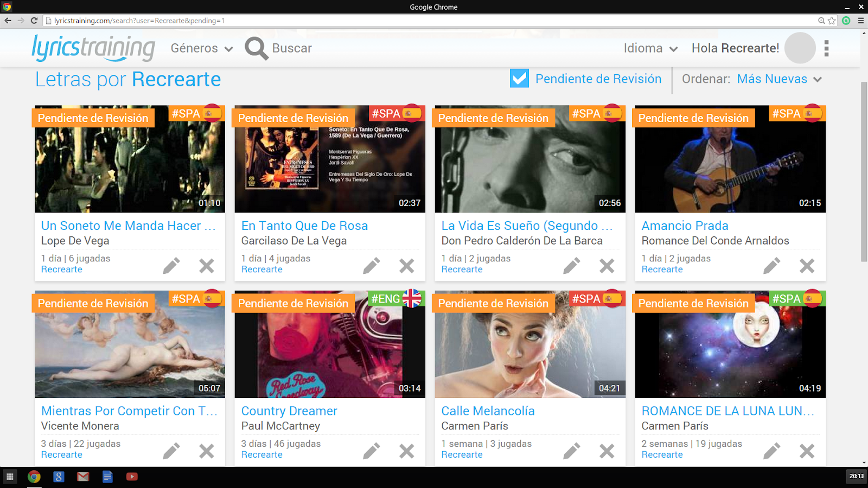Remove En Tanto Que De Rosa with X
The image size is (868, 488).
click(407, 266)
